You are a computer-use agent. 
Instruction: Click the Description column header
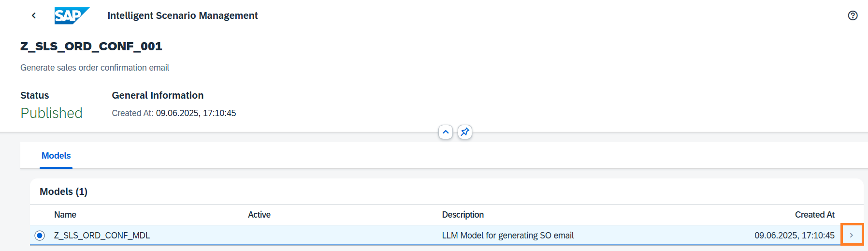coord(463,215)
